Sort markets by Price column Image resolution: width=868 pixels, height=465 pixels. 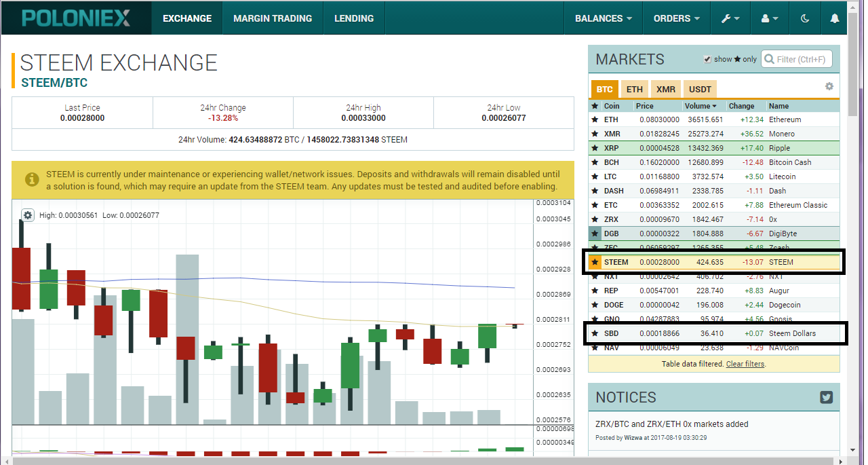tap(645, 106)
